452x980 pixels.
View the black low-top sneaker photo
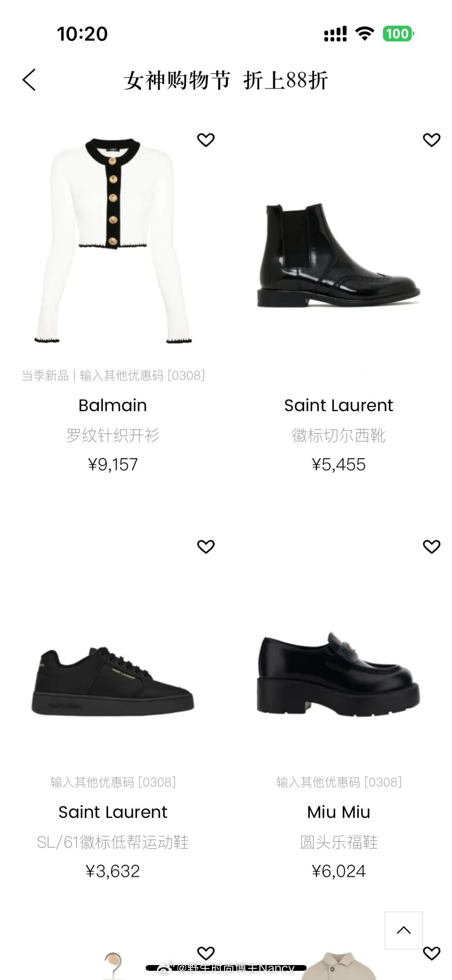pos(113,681)
